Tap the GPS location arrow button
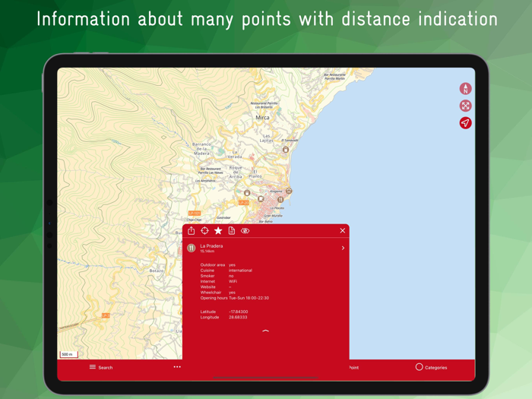 465,123
